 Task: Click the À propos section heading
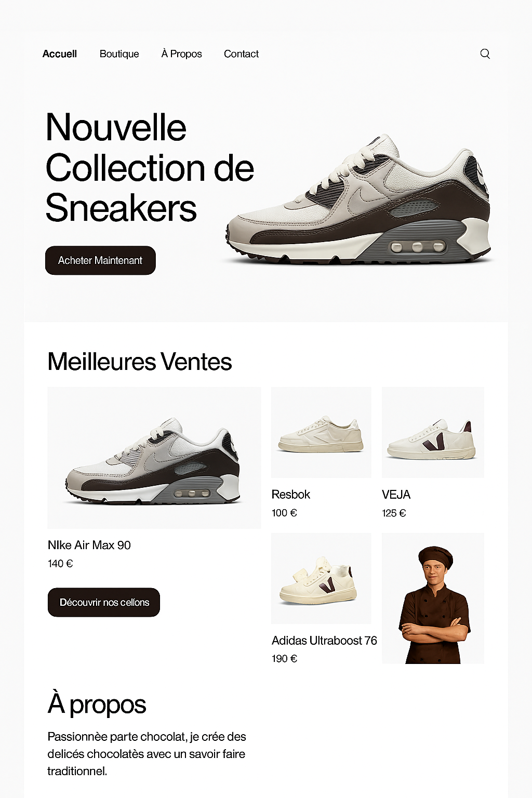coord(97,704)
